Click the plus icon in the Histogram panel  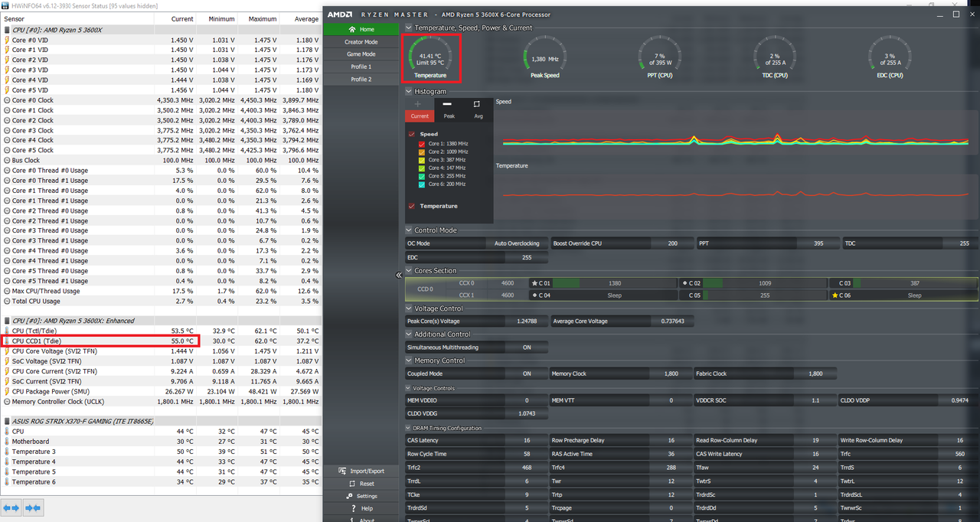coord(418,103)
